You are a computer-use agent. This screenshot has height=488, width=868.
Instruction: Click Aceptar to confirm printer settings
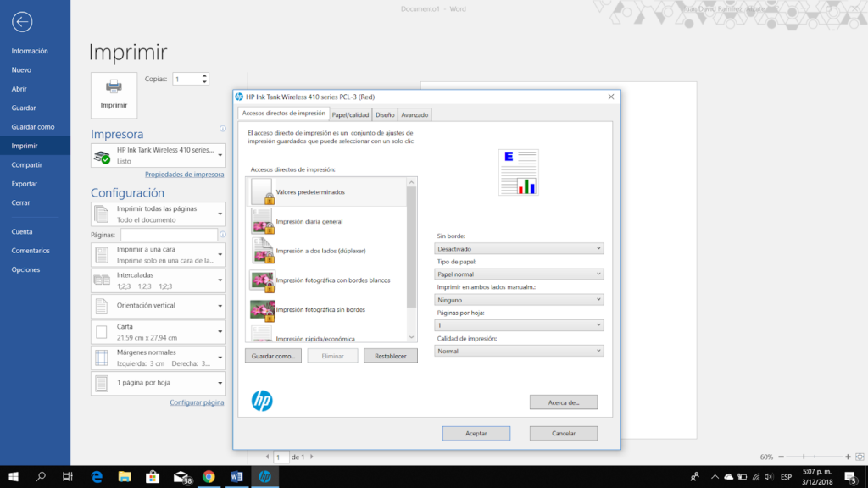[476, 433]
